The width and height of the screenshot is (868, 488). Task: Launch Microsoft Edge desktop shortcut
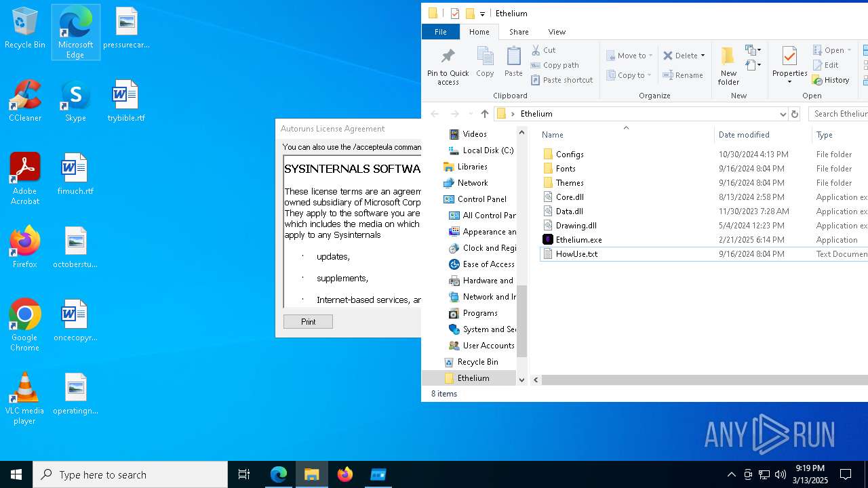(x=75, y=32)
